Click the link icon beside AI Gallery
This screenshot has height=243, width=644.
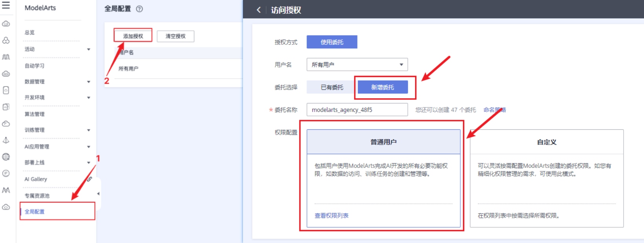coord(89,179)
